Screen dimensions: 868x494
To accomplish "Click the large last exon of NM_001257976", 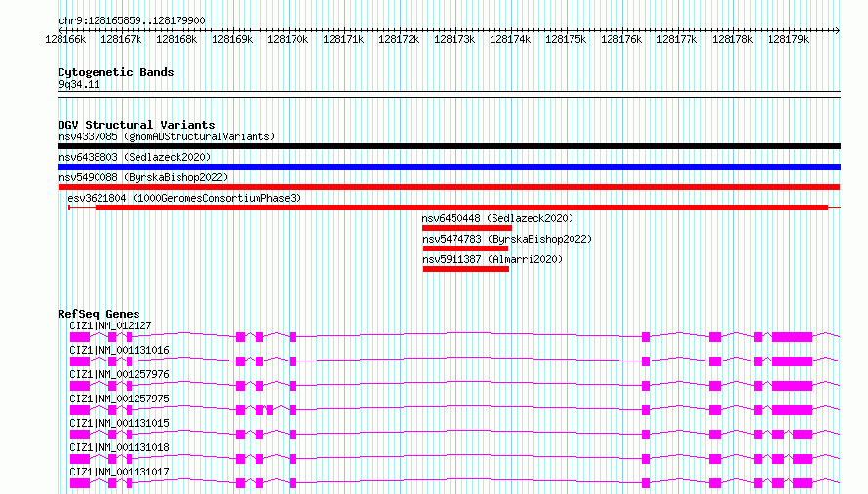I will click(x=792, y=386).
